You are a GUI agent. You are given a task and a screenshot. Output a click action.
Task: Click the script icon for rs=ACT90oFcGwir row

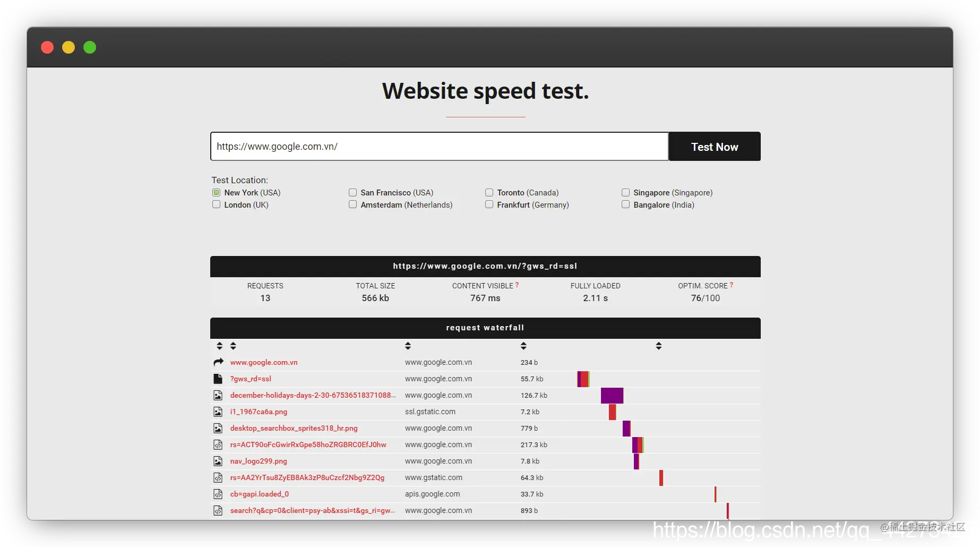[x=218, y=445]
